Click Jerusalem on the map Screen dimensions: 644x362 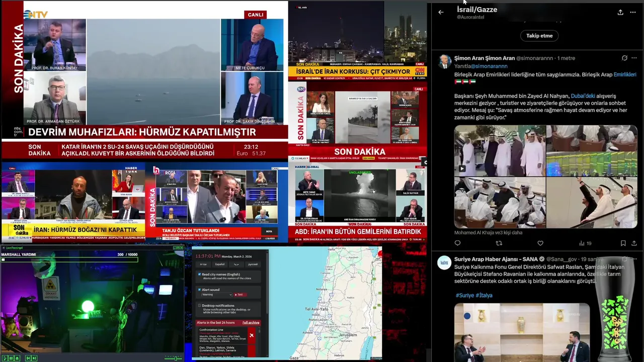coord(348,335)
